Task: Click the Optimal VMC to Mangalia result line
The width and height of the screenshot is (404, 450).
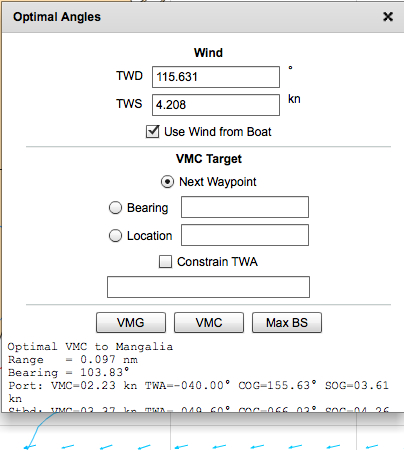Action: [90, 347]
